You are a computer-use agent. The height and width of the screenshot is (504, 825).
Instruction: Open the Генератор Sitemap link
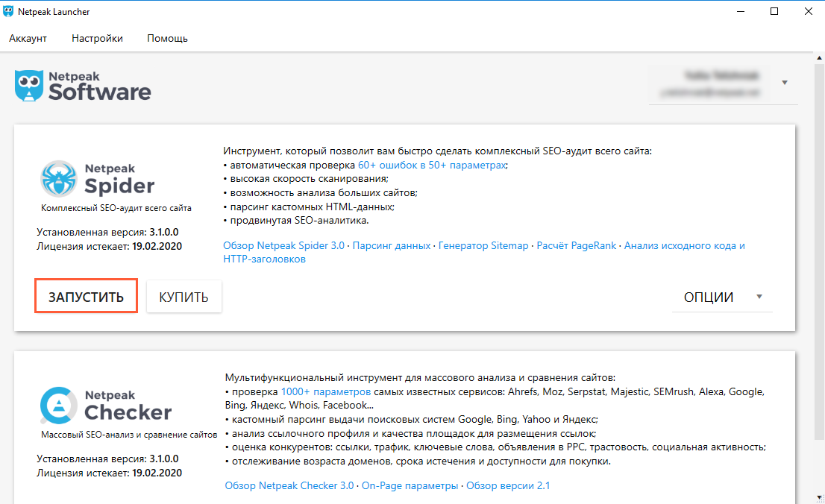pyautogui.click(x=483, y=246)
